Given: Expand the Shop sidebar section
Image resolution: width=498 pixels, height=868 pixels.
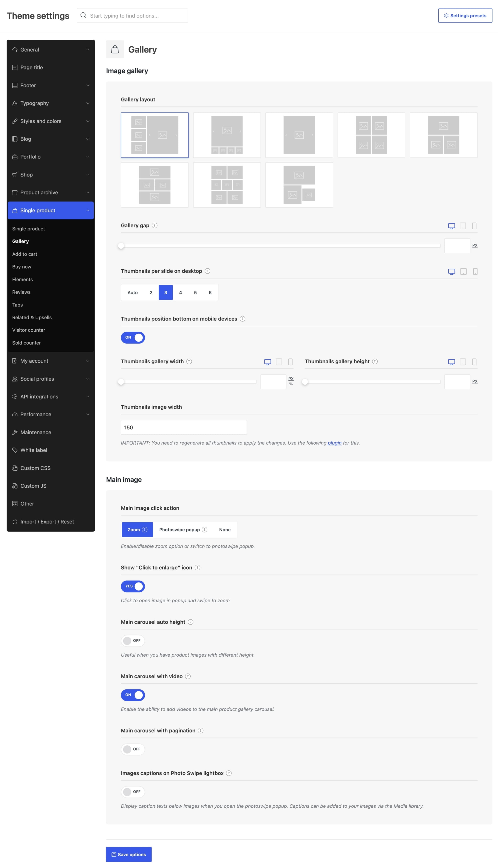Looking at the screenshot, I should click(x=51, y=175).
